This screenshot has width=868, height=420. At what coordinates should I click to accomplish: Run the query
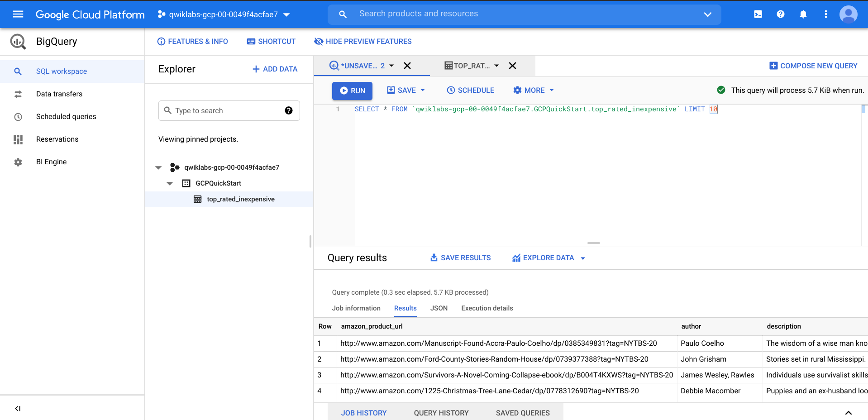(352, 91)
